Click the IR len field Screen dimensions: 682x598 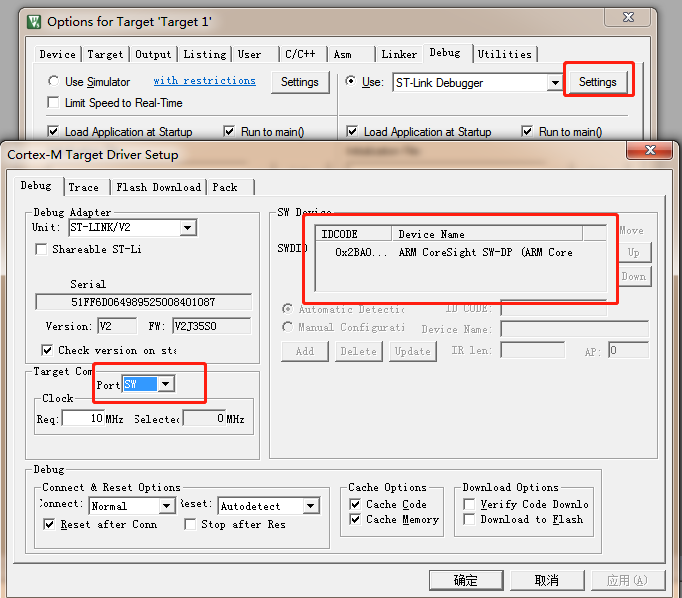tap(533, 350)
